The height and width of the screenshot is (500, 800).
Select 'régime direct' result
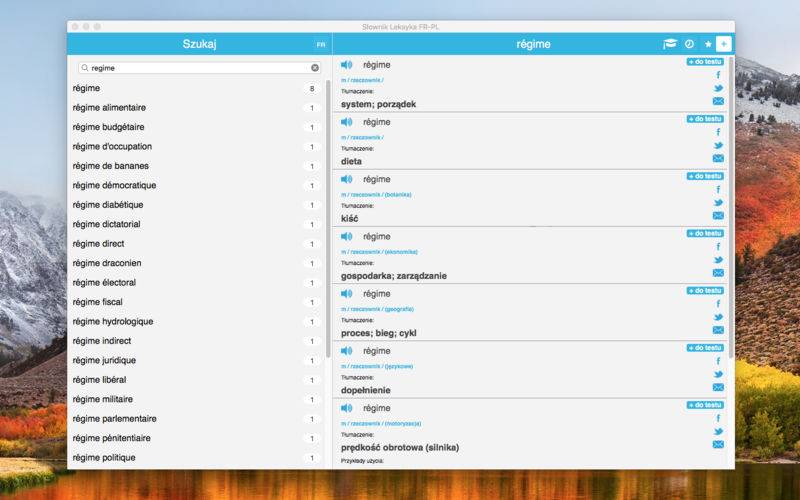pyautogui.click(x=196, y=244)
